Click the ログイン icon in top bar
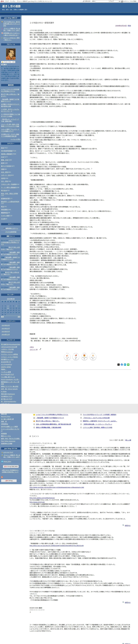This screenshot has width=138, height=644. [x=122, y=1]
